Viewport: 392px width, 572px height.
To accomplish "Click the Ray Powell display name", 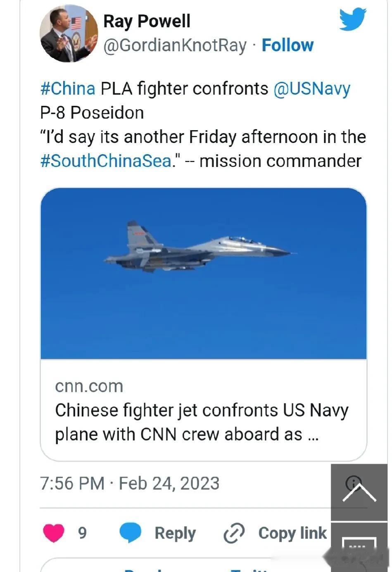I will 147,21.
